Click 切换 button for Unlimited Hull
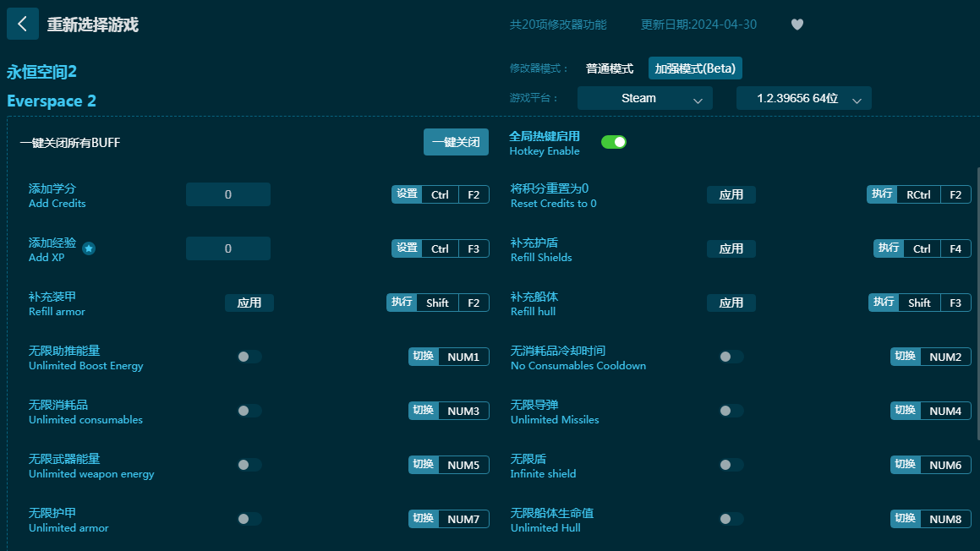This screenshot has height=551, width=980. coord(906,519)
